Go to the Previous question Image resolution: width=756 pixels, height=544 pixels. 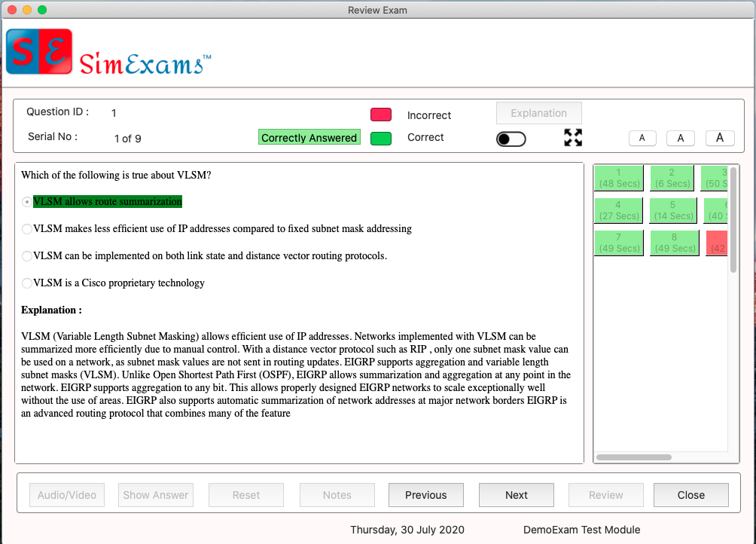(426, 495)
